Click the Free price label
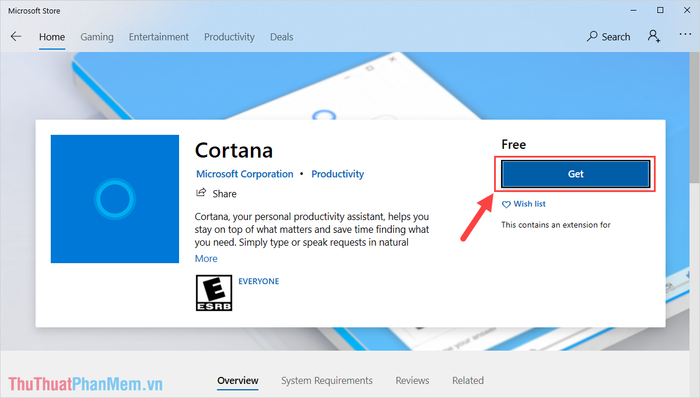This screenshot has width=700, height=398. tap(513, 145)
